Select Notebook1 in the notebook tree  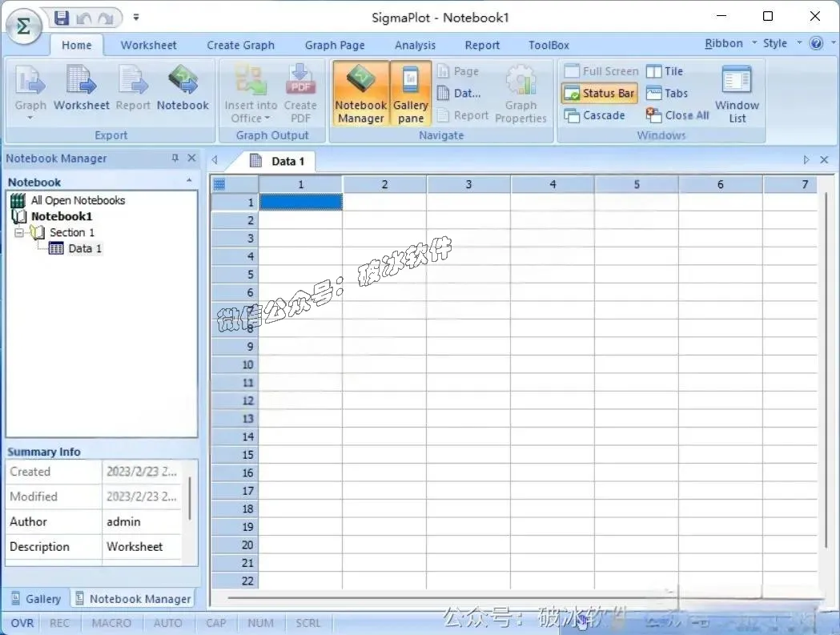52,216
